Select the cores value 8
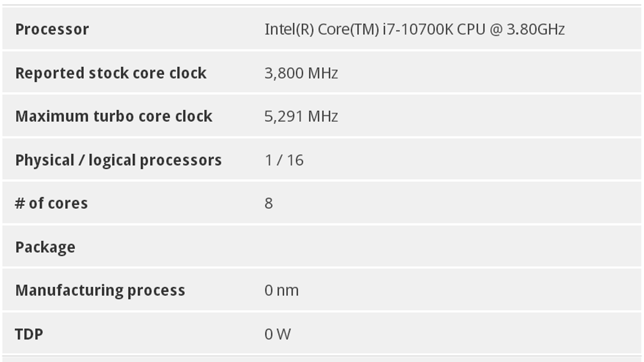 [268, 203]
